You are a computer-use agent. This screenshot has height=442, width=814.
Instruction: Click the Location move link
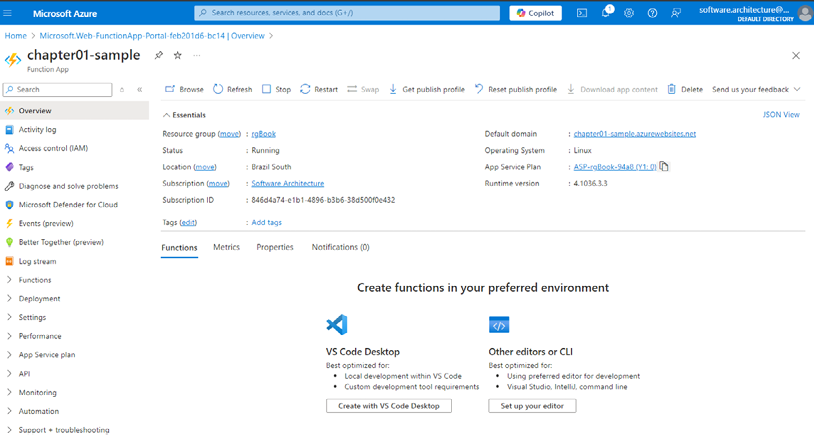[x=205, y=167]
